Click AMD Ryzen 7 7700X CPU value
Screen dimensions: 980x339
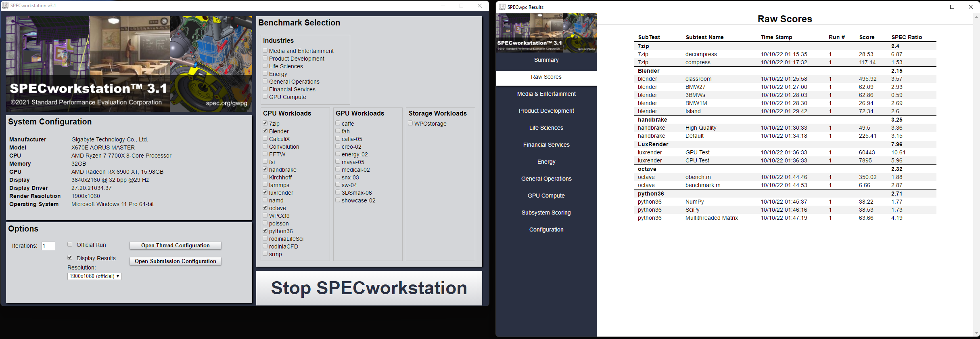(121, 156)
